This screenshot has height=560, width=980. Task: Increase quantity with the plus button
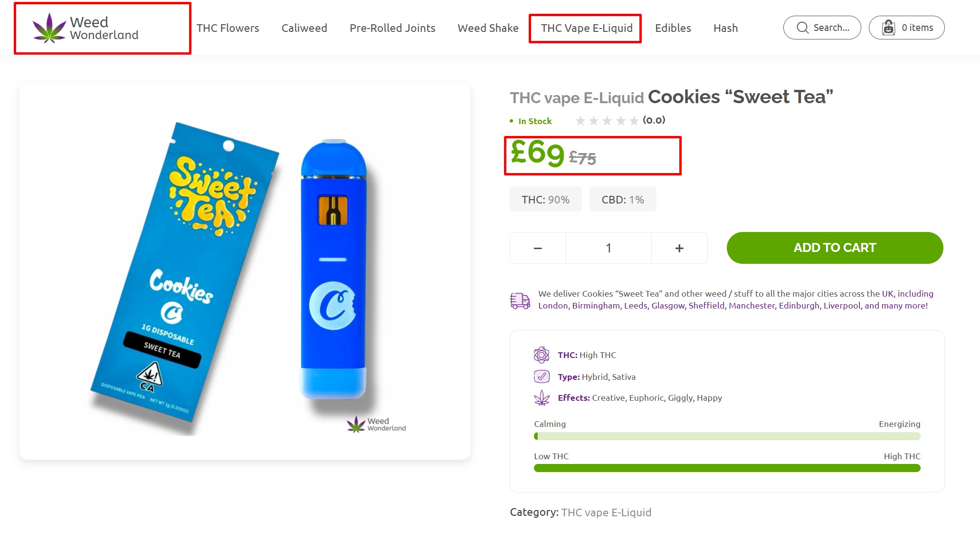click(x=679, y=248)
